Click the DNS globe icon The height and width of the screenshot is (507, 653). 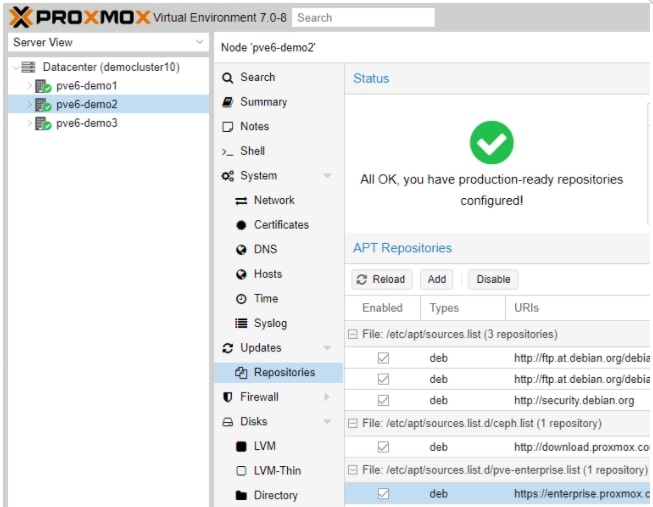241,250
